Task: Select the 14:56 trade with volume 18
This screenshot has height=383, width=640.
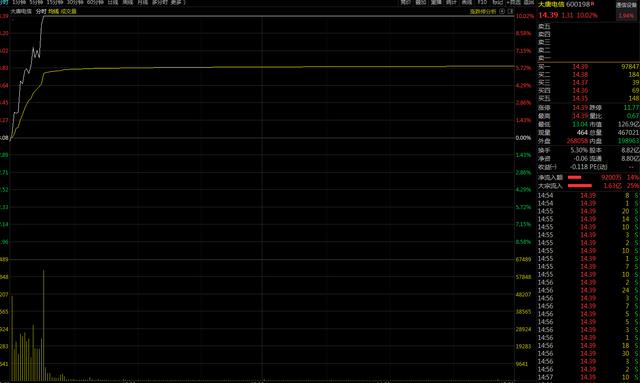Action: click(x=588, y=345)
